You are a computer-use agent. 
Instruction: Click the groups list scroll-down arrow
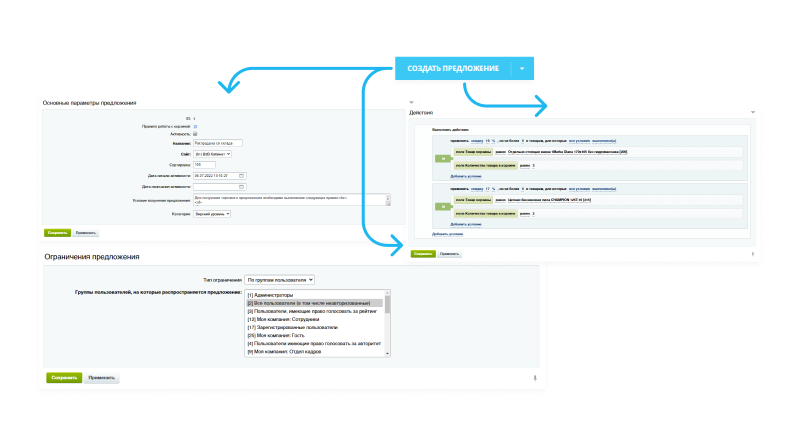(x=387, y=353)
